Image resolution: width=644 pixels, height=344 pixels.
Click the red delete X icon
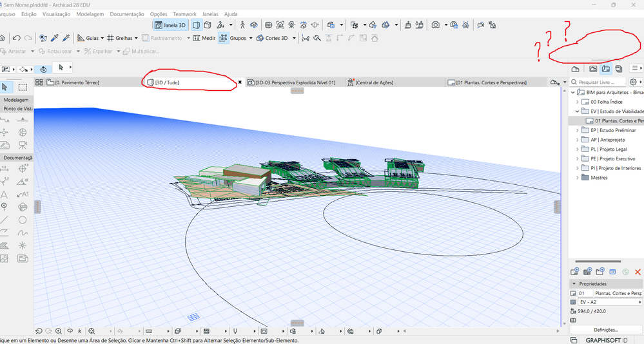(638, 272)
